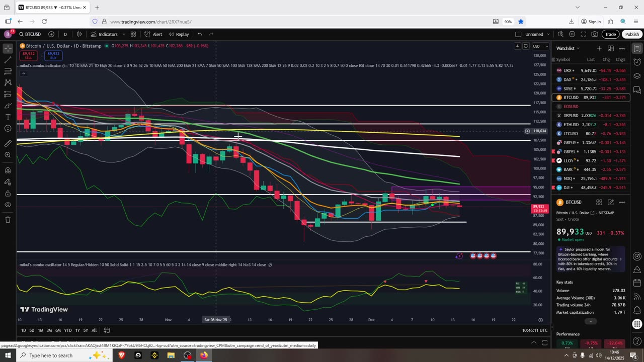Add symbol to watchlist plus icon

pyautogui.click(x=599, y=48)
